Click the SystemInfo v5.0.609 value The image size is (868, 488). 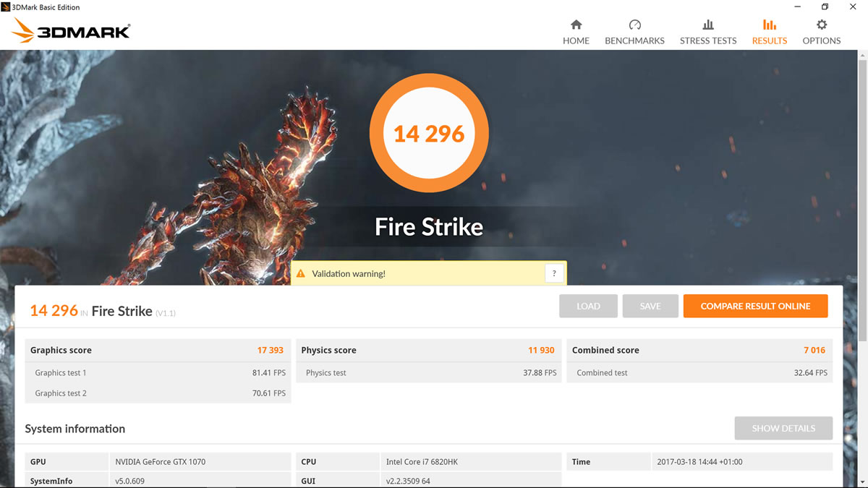129,481
